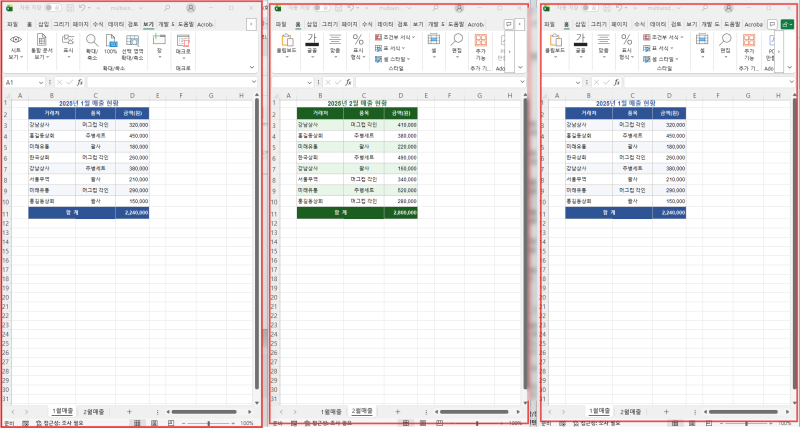Open Font (글꼴) group in middle window

[312, 47]
